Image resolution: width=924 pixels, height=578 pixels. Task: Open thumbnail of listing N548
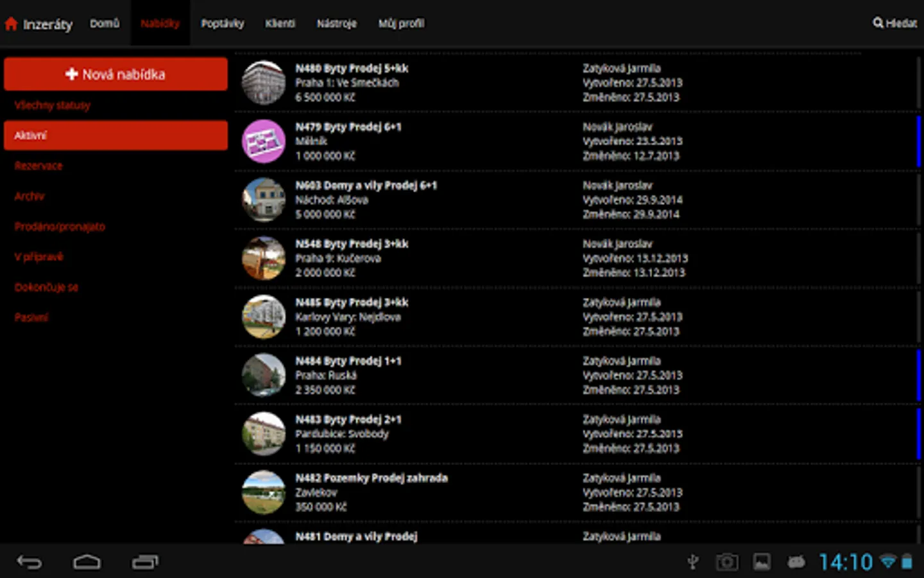(264, 258)
